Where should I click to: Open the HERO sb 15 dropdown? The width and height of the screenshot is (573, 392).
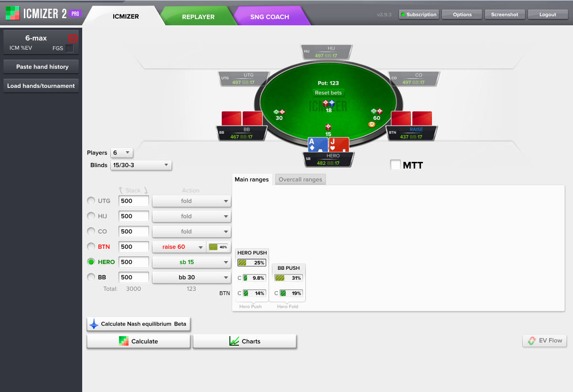click(x=192, y=262)
